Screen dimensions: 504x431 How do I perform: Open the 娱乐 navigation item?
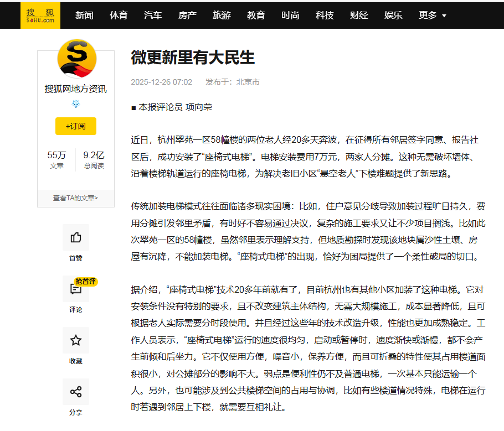point(393,15)
